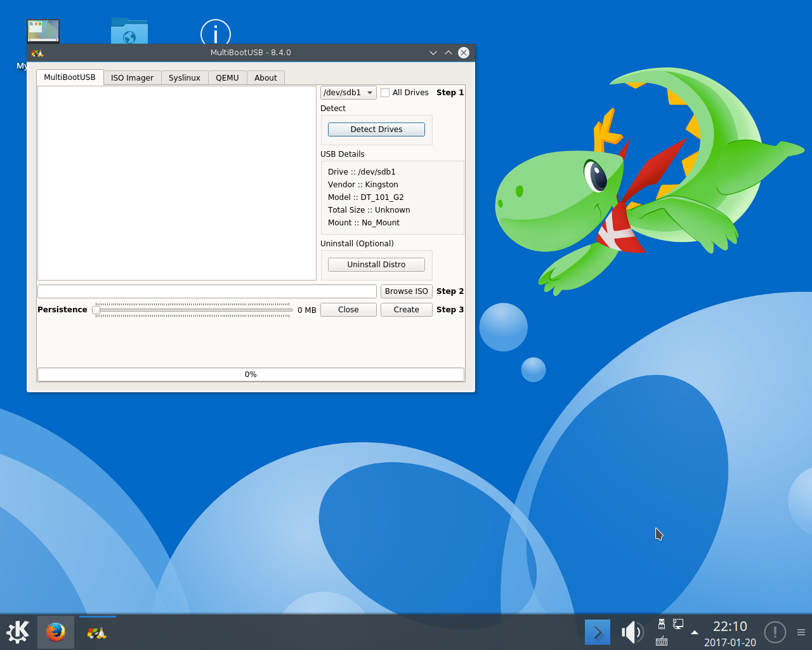The height and width of the screenshot is (650, 812).
Task: Open the removable USB device notifier
Action: coord(662,624)
